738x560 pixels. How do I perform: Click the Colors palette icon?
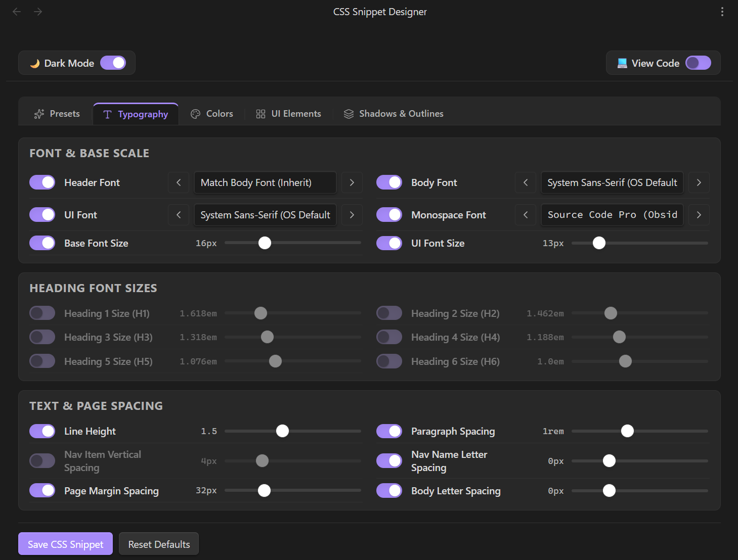coord(195,114)
